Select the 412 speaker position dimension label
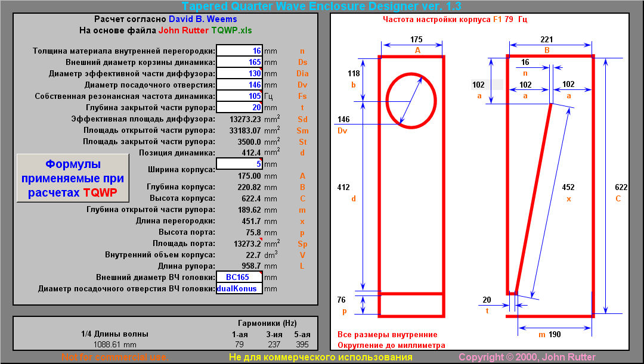The image size is (644, 364). tap(343, 187)
